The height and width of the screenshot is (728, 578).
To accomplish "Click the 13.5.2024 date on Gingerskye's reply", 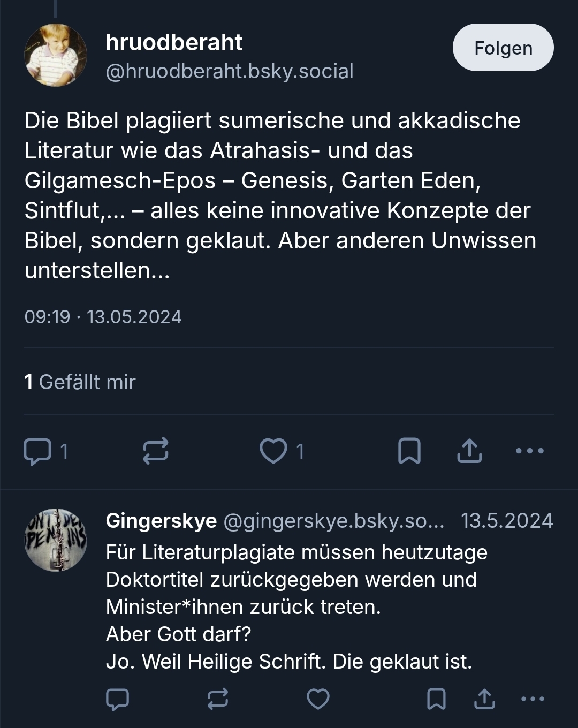I will pos(507,520).
